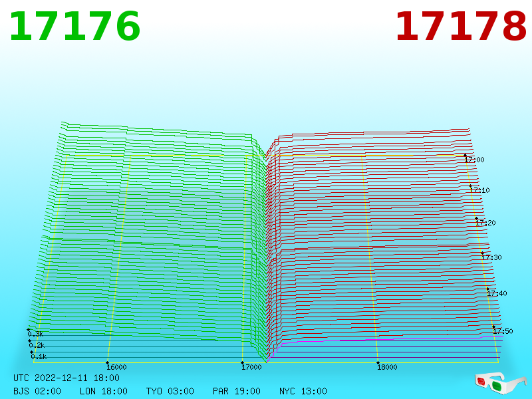
Task: Click the 3D glasses icon
Action: (501, 384)
